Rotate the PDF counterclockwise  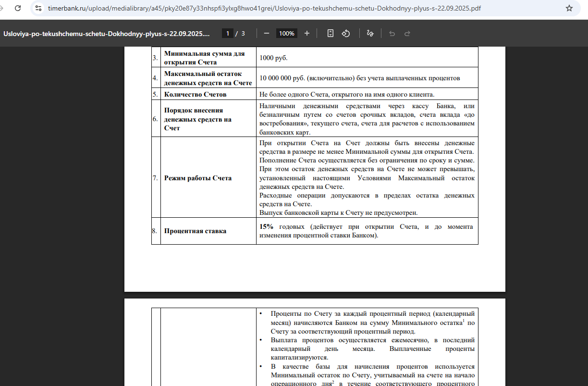tap(345, 33)
